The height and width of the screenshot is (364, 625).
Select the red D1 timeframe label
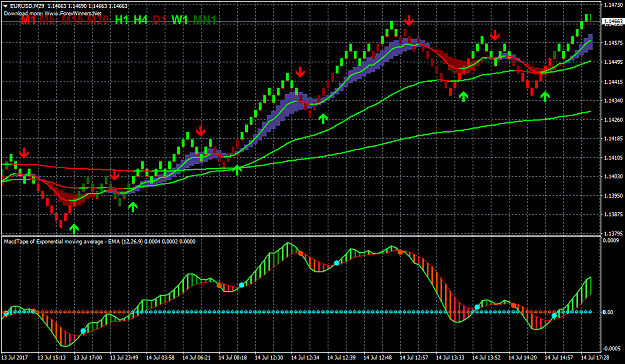click(x=159, y=20)
